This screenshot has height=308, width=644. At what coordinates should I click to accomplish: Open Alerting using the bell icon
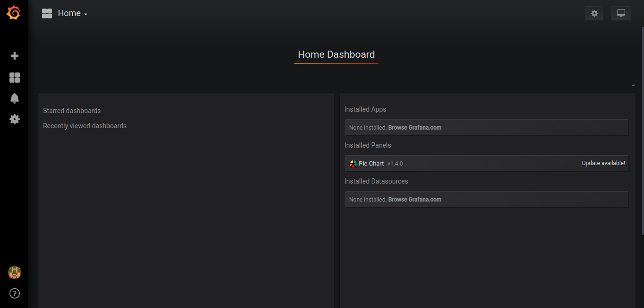14,98
